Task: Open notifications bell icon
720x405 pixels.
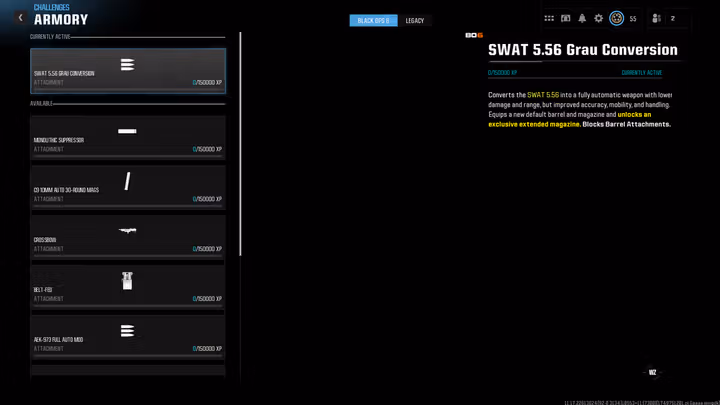Action: [x=582, y=18]
